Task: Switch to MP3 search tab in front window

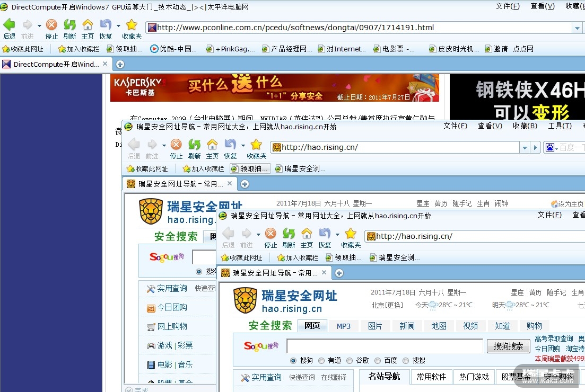Action: [x=343, y=326]
